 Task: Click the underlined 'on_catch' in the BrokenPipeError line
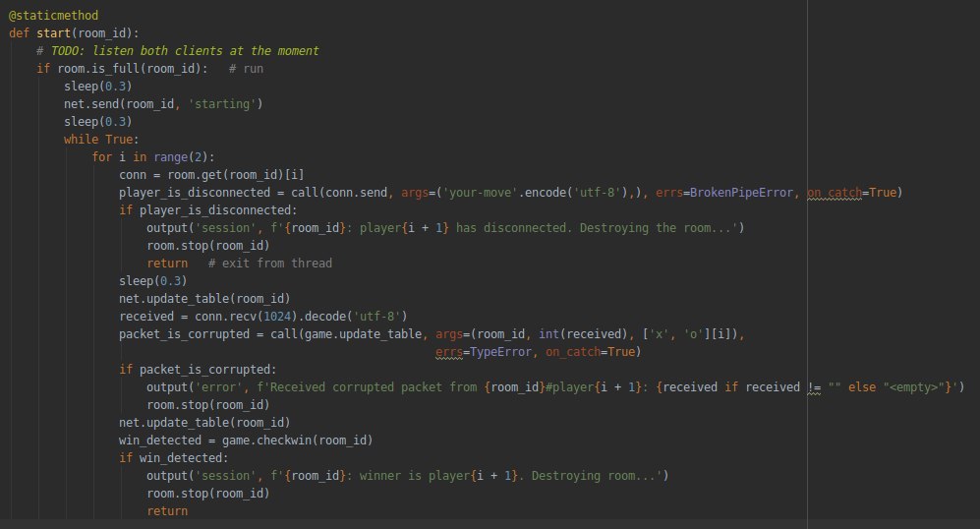tap(835, 193)
